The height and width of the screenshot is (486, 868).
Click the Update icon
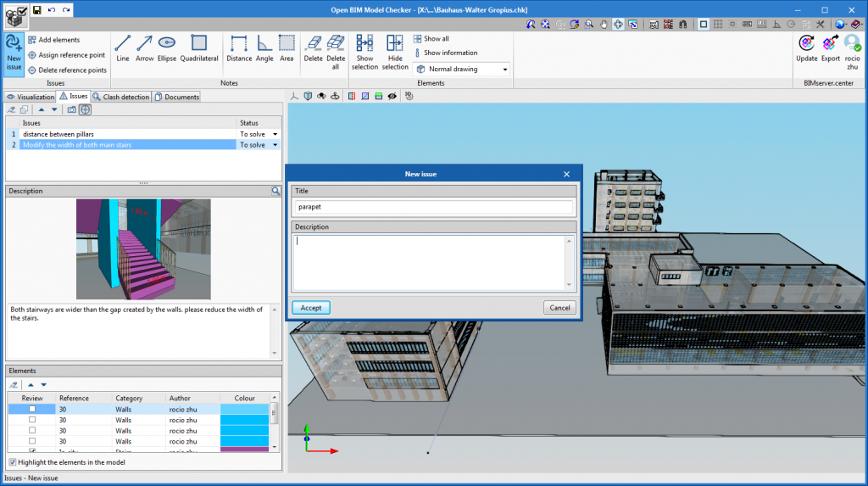807,47
